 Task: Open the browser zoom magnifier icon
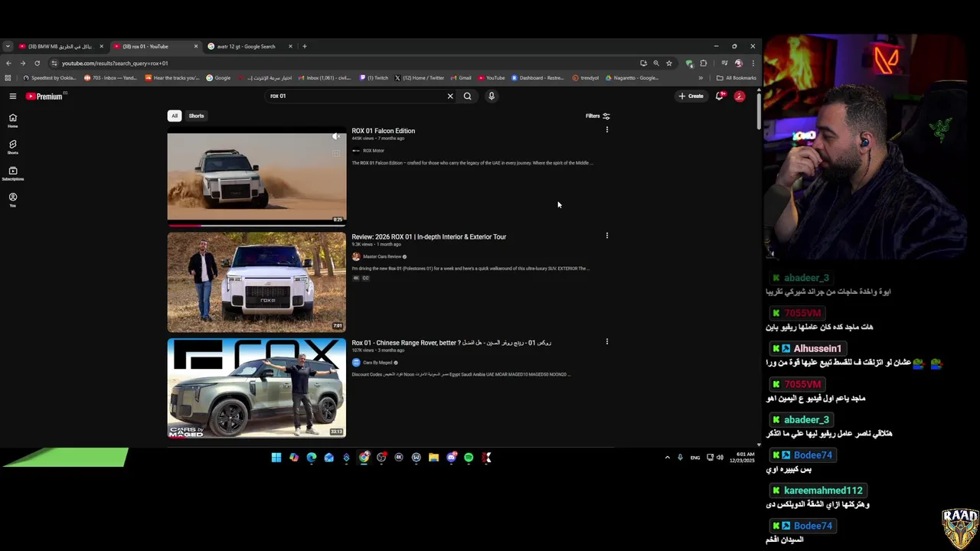656,64
